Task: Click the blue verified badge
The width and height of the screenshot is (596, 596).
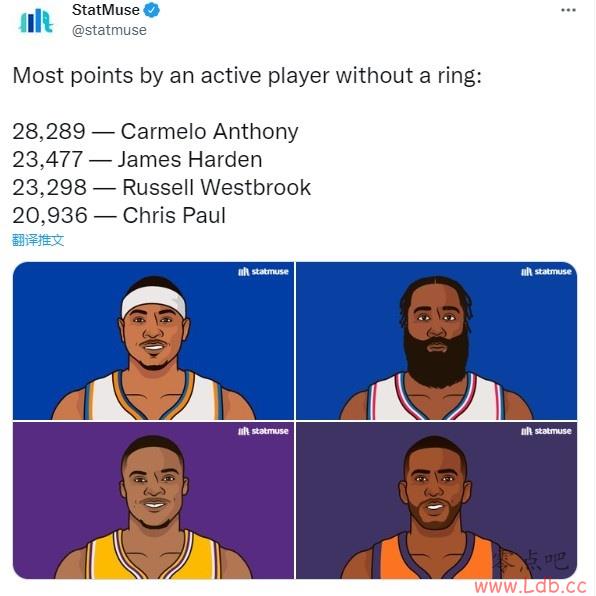Action: coord(151,10)
